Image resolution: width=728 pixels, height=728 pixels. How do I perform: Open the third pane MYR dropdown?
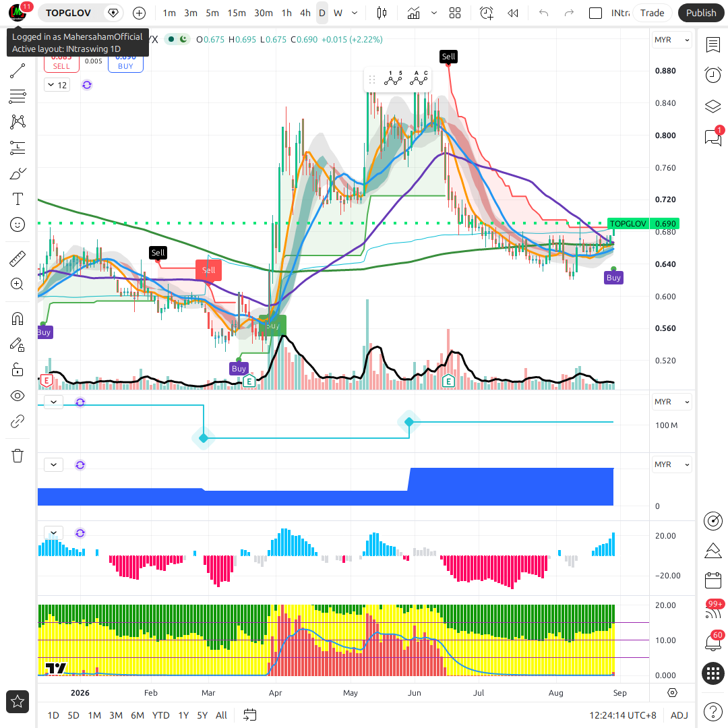(671, 464)
